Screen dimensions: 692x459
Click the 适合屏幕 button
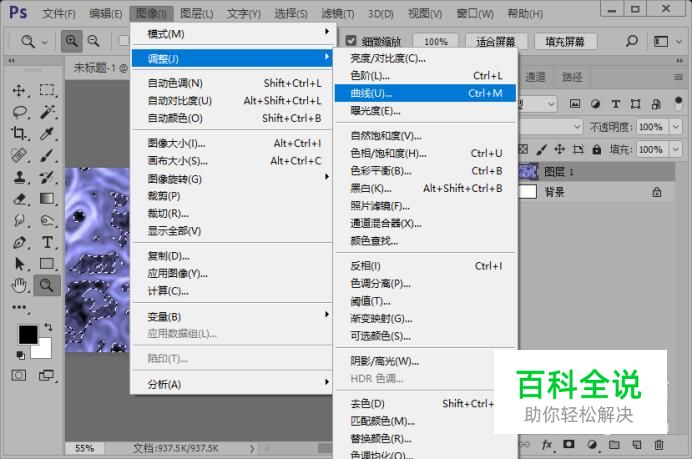[496, 41]
